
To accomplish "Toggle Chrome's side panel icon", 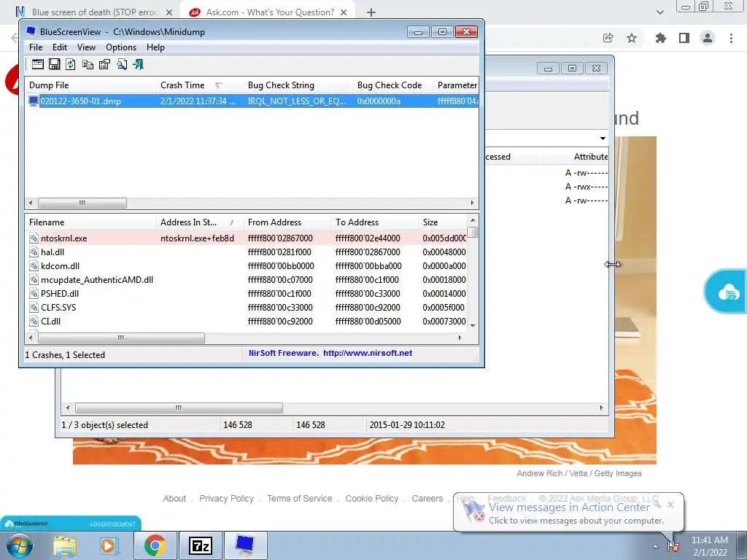I will click(684, 38).
